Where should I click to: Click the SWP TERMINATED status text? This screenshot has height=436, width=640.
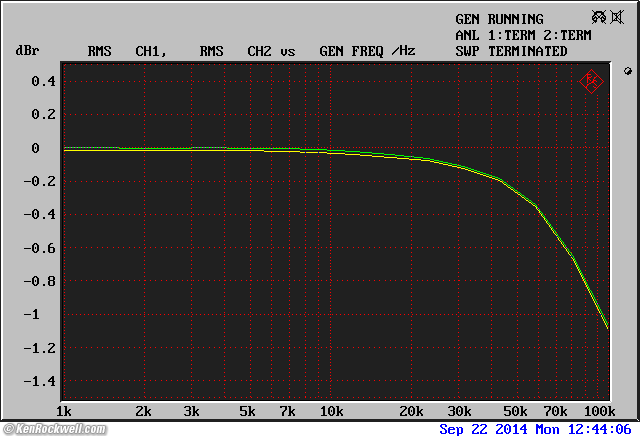coord(511,51)
